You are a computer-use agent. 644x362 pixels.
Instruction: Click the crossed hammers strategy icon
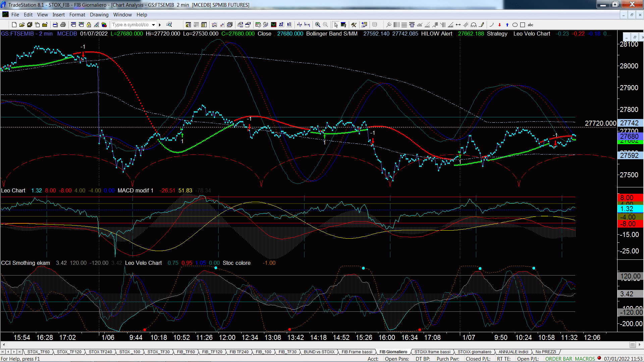tap(354, 24)
